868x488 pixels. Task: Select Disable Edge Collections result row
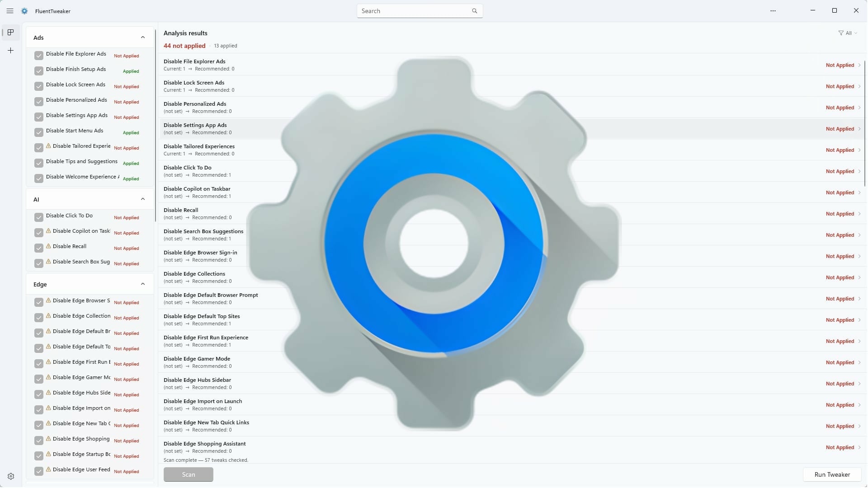pos(511,277)
